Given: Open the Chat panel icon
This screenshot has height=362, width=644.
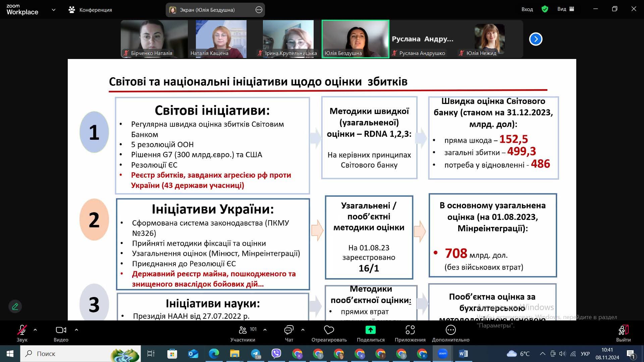Looking at the screenshot, I should (x=288, y=330).
